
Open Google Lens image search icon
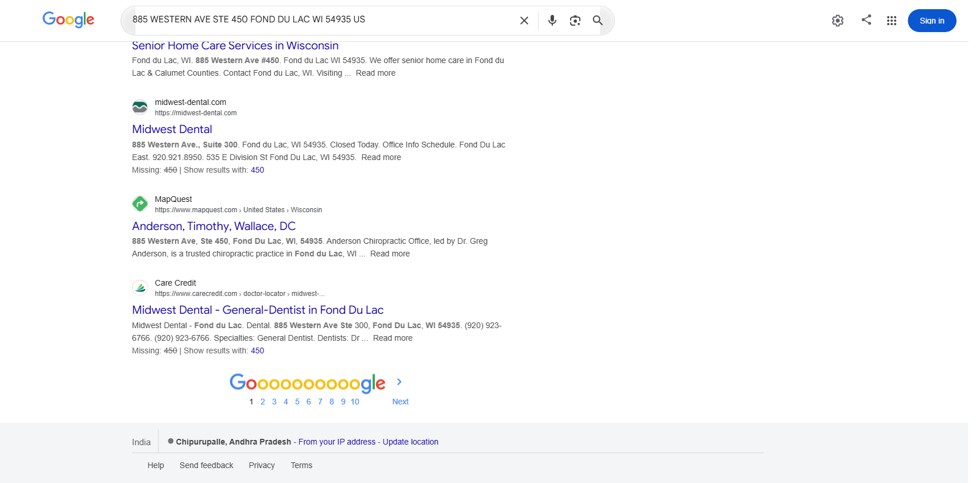tap(575, 21)
